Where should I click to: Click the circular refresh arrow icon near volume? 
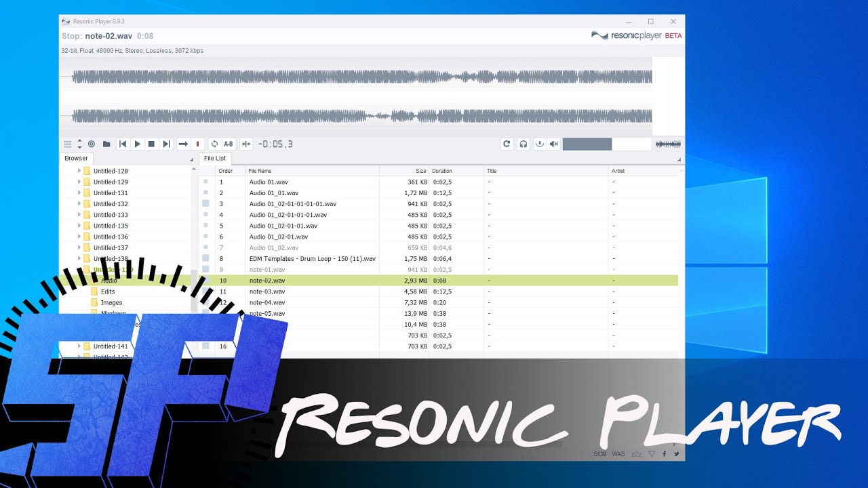(x=507, y=144)
